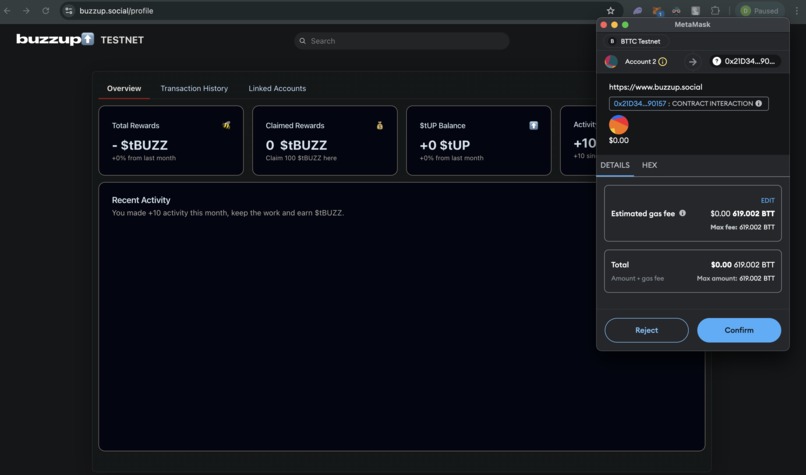
Task: Click the money bag icon on Claimed Rewards card
Action: click(379, 125)
